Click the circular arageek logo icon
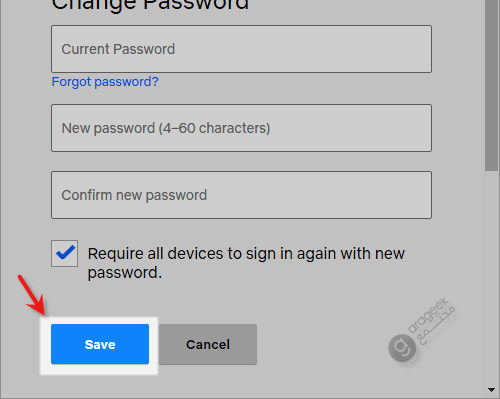Image resolution: width=500 pixels, height=399 pixels. tap(402, 348)
